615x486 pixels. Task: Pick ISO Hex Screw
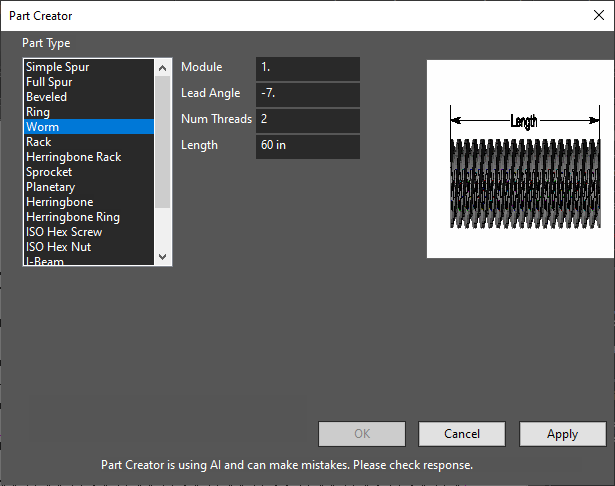(89, 232)
